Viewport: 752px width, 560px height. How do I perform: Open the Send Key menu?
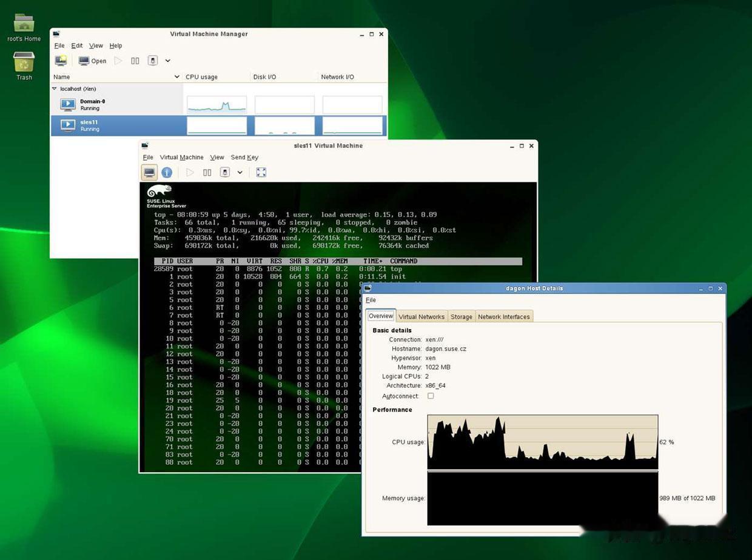(x=244, y=157)
